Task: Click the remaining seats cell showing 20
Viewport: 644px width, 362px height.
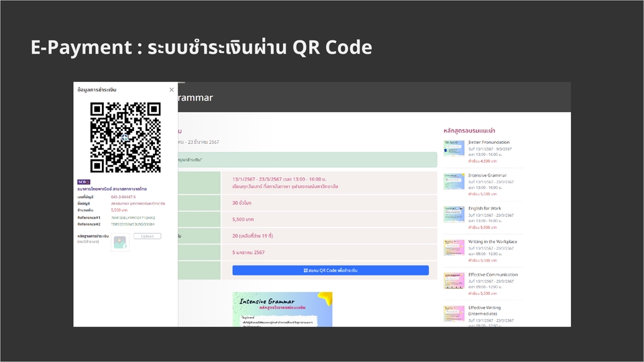Action: pos(329,236)
